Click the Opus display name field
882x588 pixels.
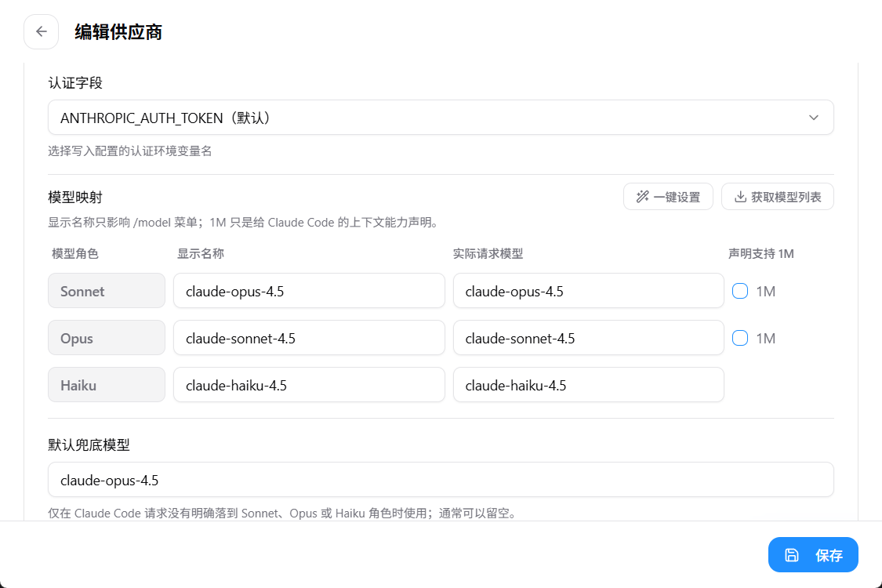point(309,338)
